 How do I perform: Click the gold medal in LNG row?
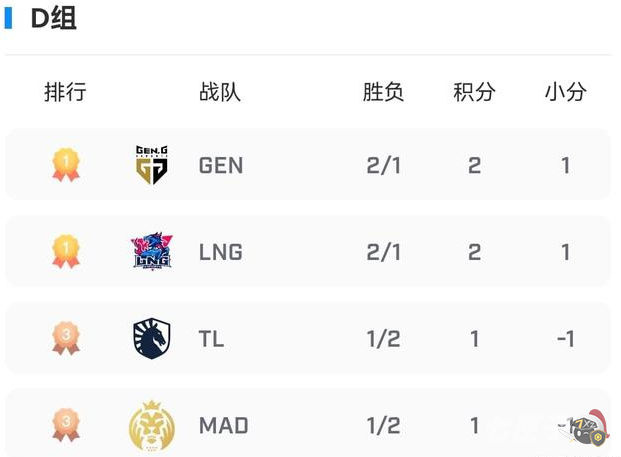pos(66,251)
